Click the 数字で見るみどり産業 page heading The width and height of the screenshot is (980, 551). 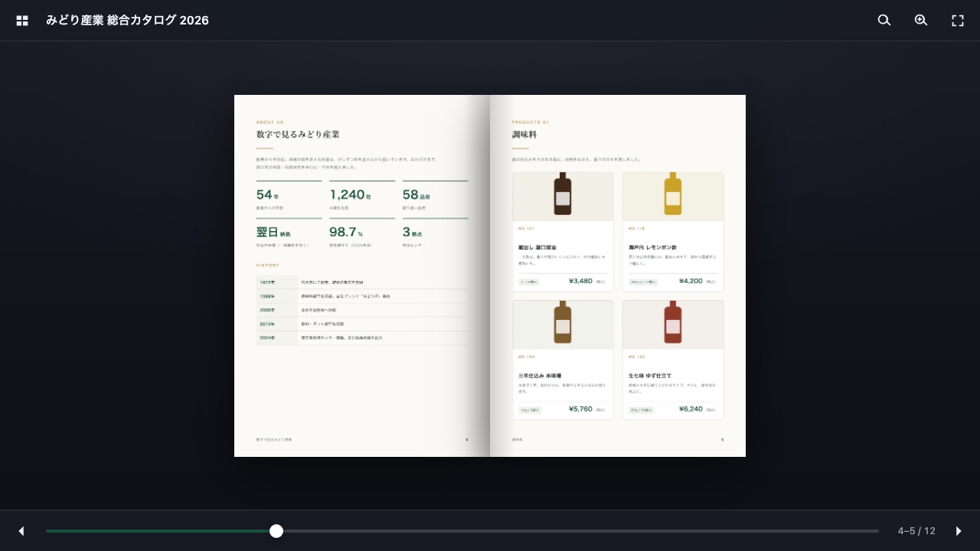pyautogui.click(x=298, y=135)
